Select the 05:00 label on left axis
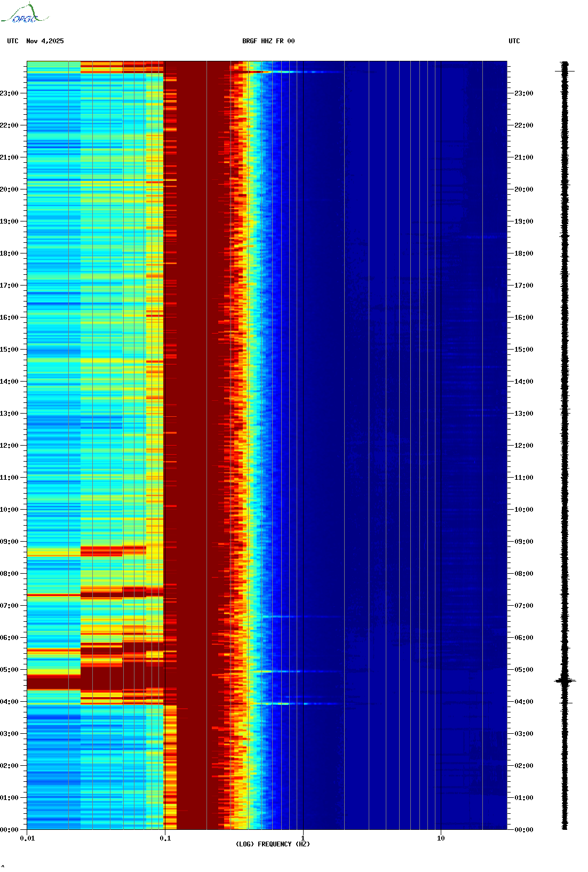Screen dimensions: 588x872 [9, 670]
